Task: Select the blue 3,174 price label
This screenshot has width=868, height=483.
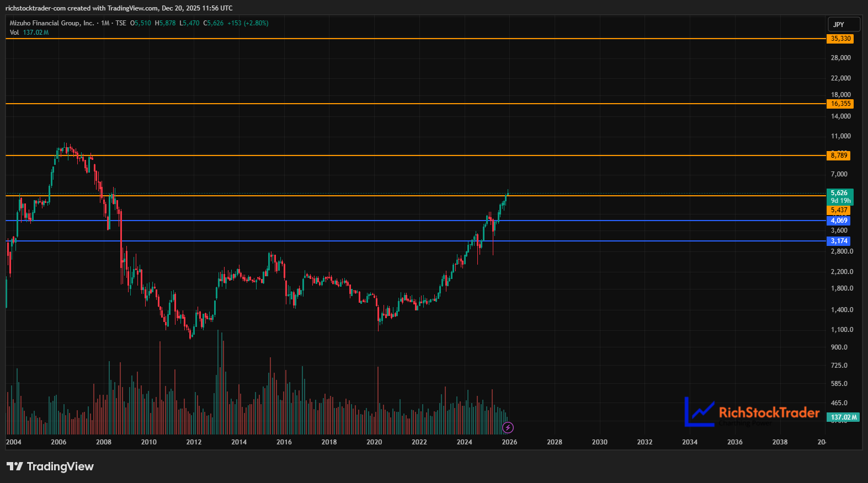Action: (839, 241)
